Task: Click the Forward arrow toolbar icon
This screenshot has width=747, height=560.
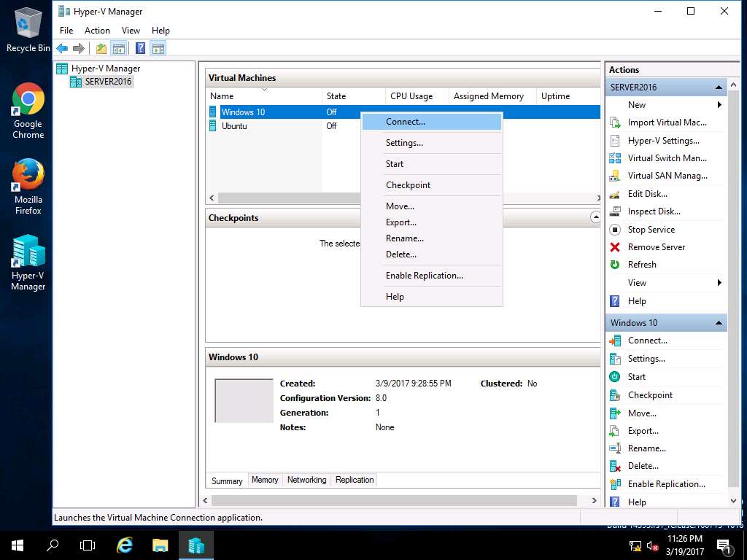Action: [x=79, y=48]
